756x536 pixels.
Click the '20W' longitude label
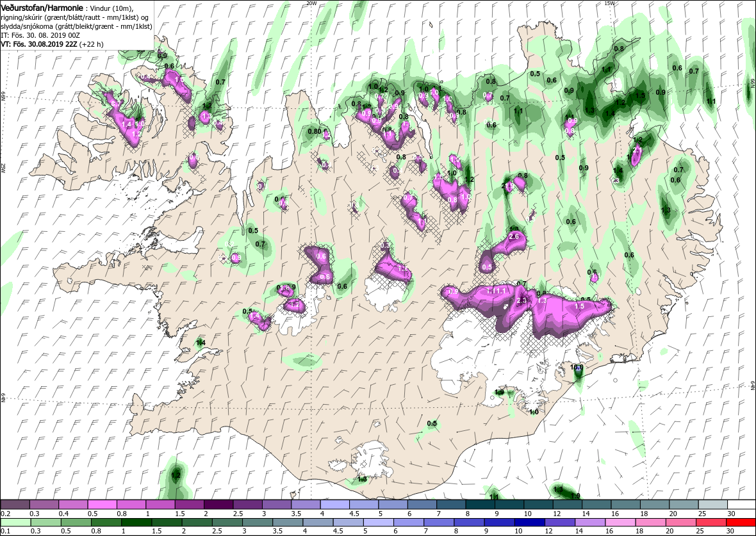coord(312,3)
